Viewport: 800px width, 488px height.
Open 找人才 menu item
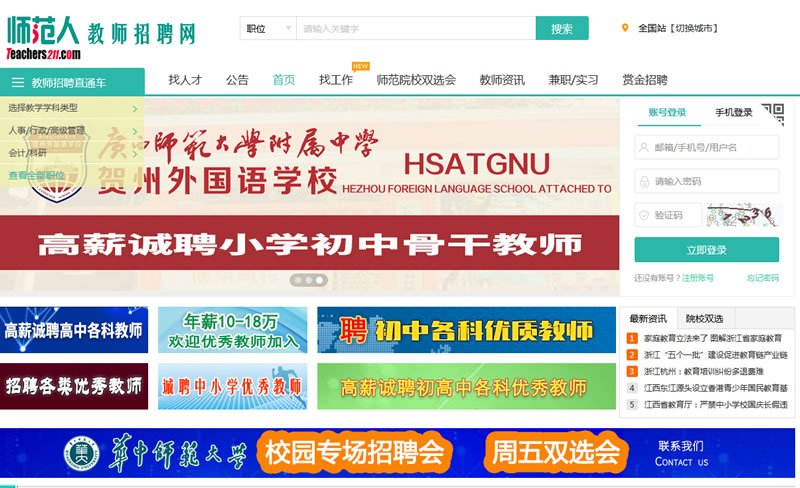pyautogui.click(x=185, y=80)
